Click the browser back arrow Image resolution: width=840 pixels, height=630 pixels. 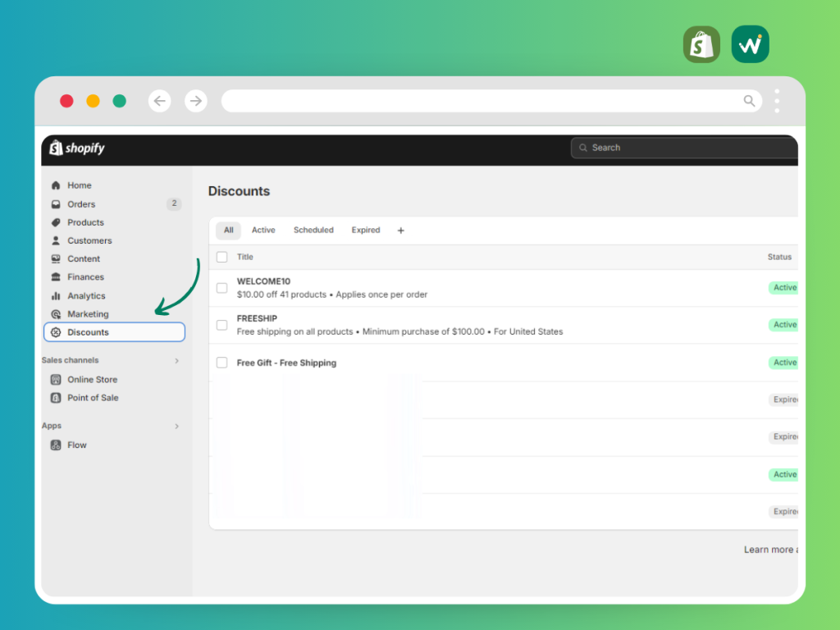160,101
